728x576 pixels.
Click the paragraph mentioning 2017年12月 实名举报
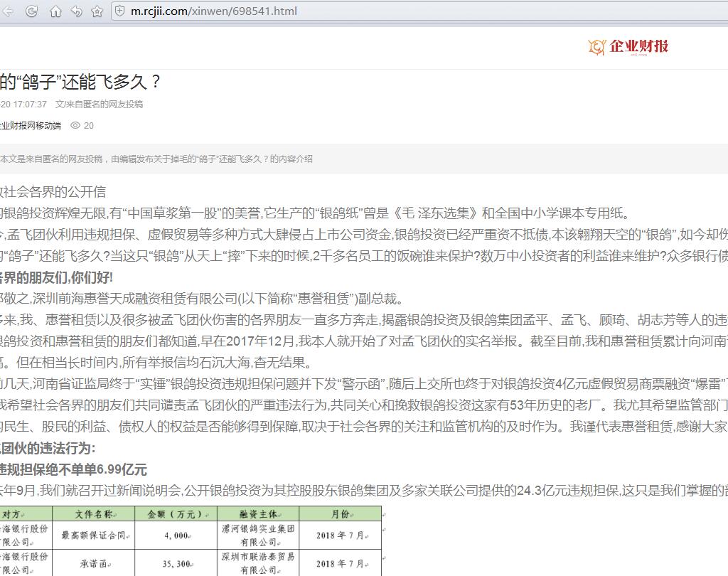point(364,341)
